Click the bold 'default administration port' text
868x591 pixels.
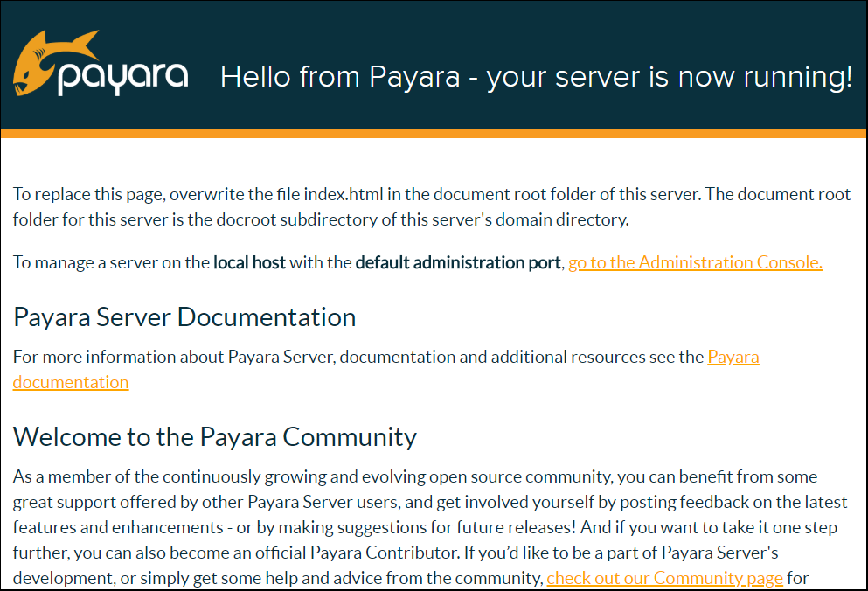(x=458, y=262)
